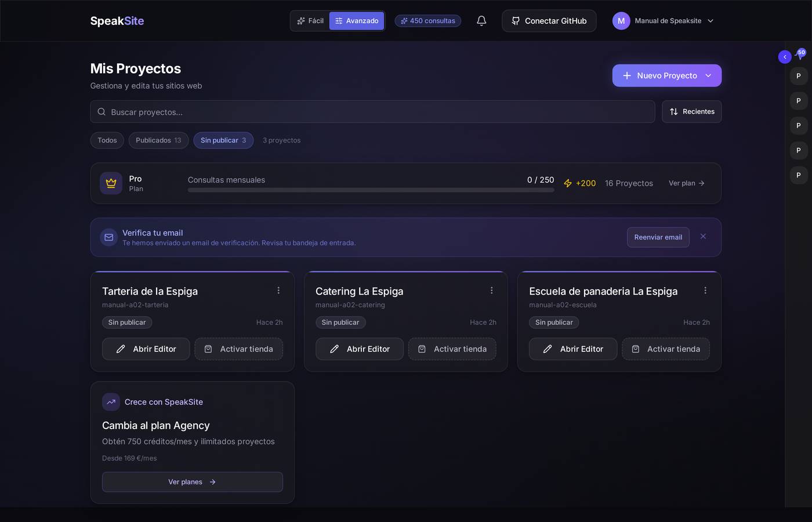Viewport: 812px width, 522px height.
Task: Switch to Fácil mode
Action: [310, 21]
